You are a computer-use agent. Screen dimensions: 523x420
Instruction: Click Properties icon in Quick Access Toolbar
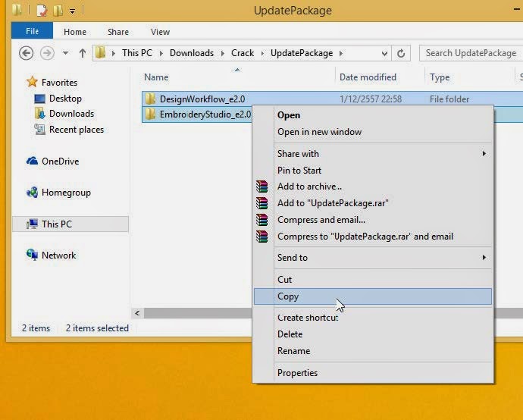coord(42,11)
